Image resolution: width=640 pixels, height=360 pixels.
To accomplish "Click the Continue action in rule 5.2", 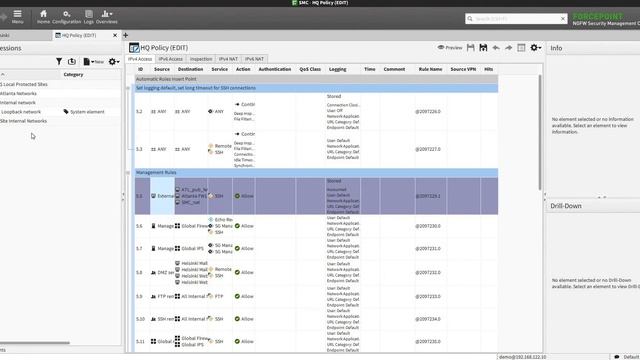I will click(x=245, y=104).
